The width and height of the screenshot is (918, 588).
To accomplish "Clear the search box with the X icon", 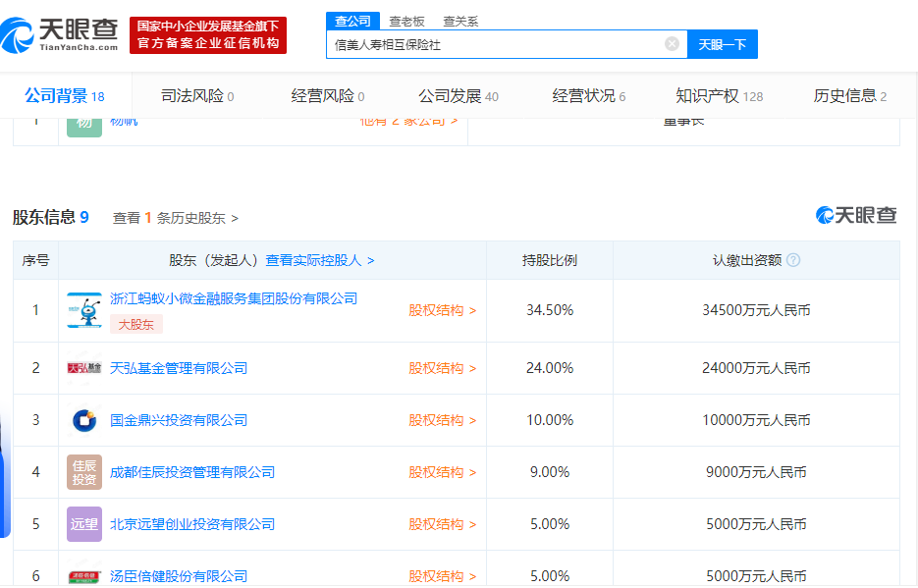I will click(672, 44).
